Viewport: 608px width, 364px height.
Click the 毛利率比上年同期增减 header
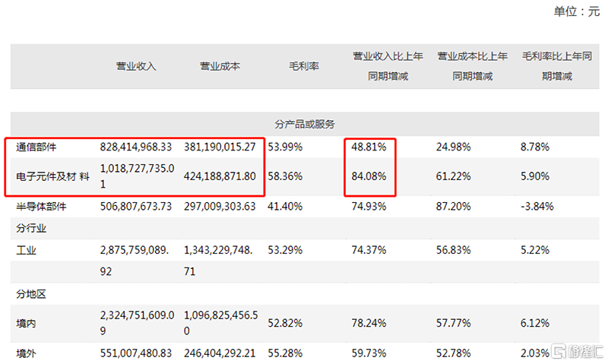(557, 66)
